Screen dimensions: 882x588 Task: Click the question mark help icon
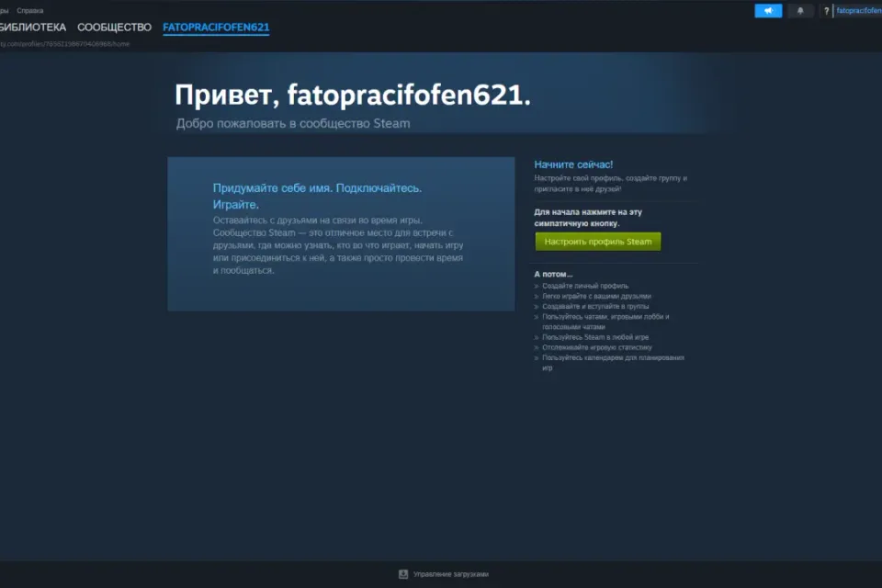point(826,11)
